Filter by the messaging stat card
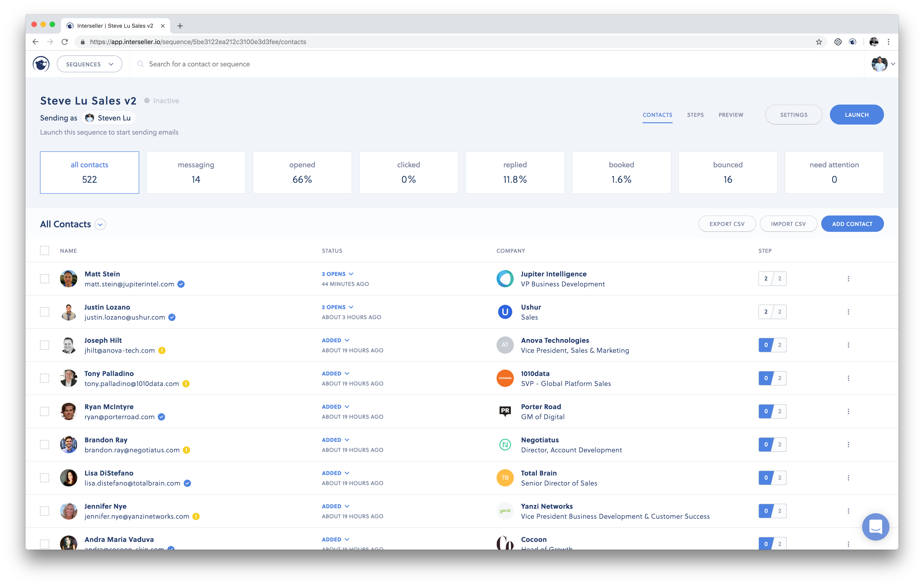This screenshot has width=924, height=586. click(x=196, y=173)
